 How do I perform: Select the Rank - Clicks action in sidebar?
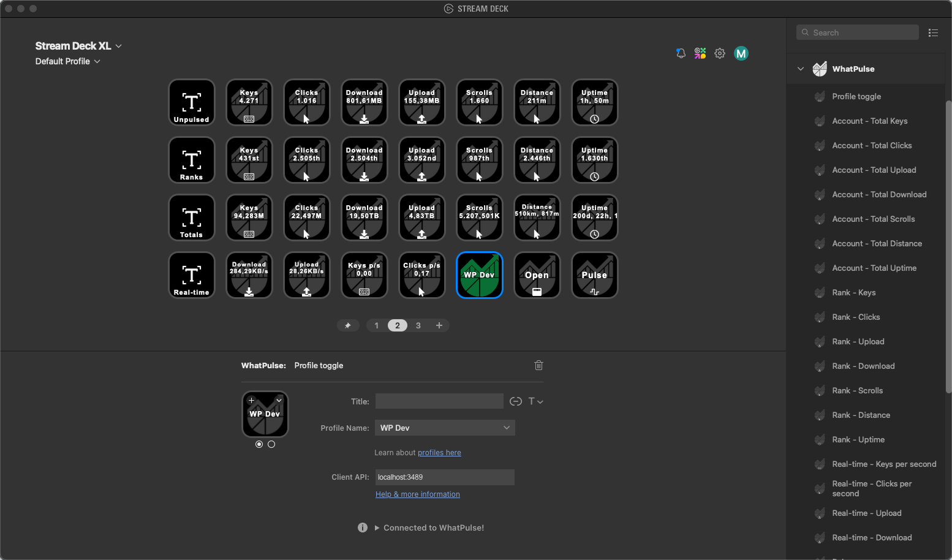(x=855, y=317)
